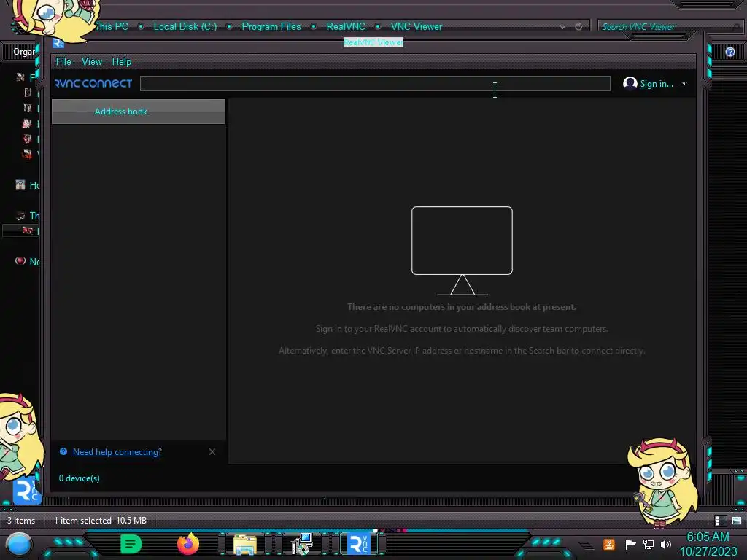Expand the breadcrumb separator after Local Disk (C:)
The image size is (747, 560).
coord(229,27)
